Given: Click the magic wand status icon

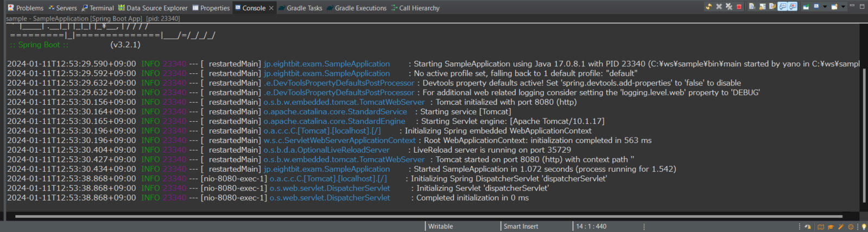Looking at the screenshot, I should (841, 227).
